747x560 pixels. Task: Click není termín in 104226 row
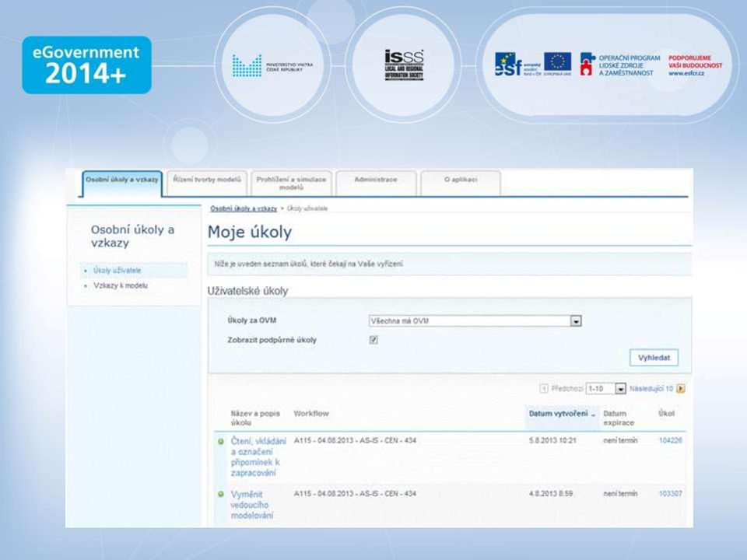point(620,440)
